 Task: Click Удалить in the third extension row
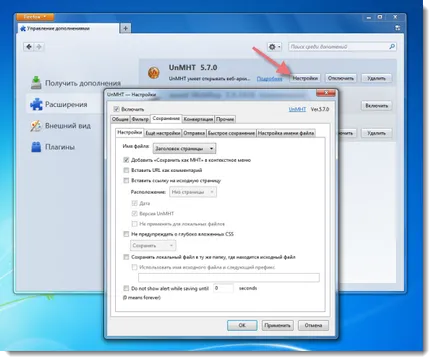[376, 133]
